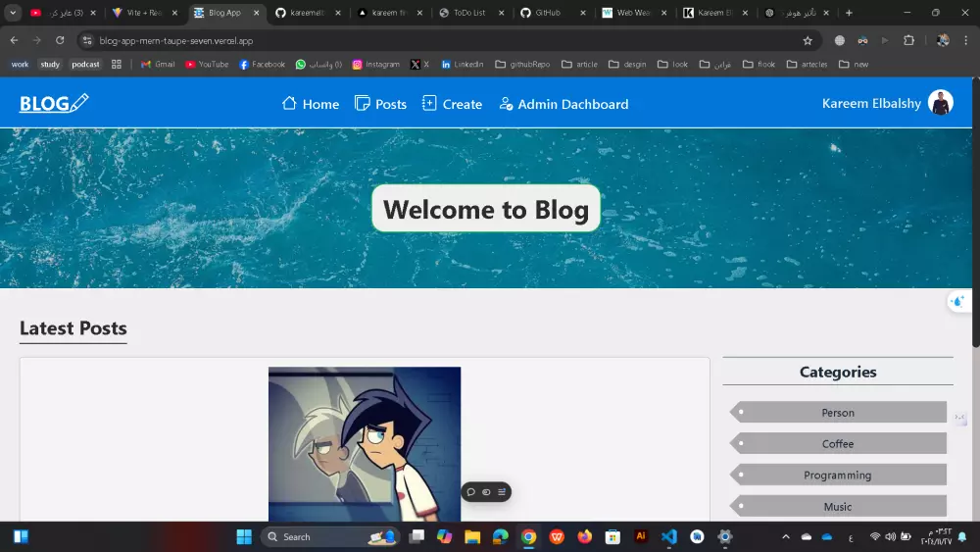The height and width of the screenshot is (552, 980).
Task: Open the podcast bookmark group
Action: coord(85,65)
